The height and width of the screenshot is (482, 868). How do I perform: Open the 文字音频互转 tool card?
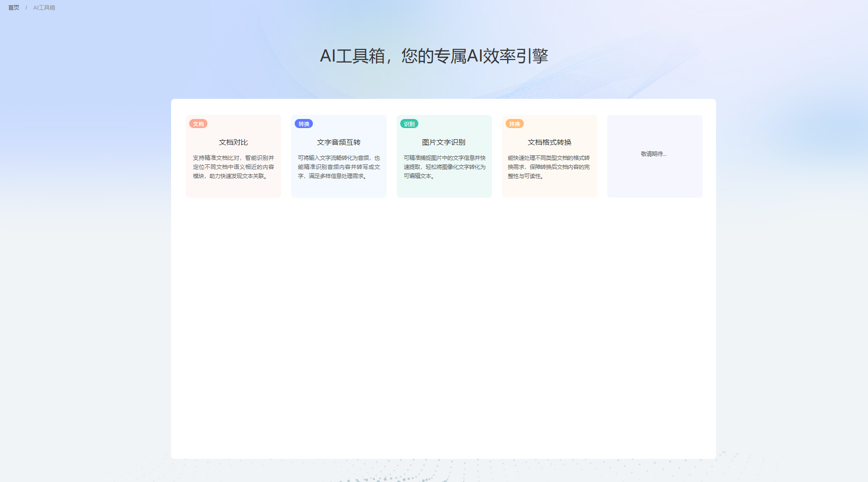(339, 155)
